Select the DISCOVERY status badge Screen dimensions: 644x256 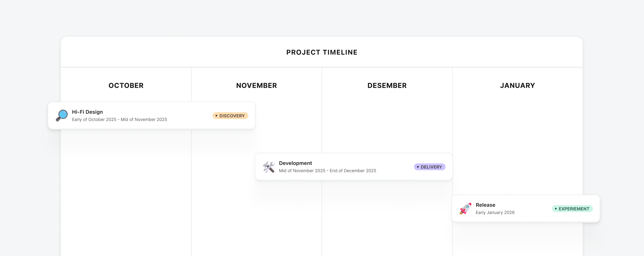coord(230,116)
